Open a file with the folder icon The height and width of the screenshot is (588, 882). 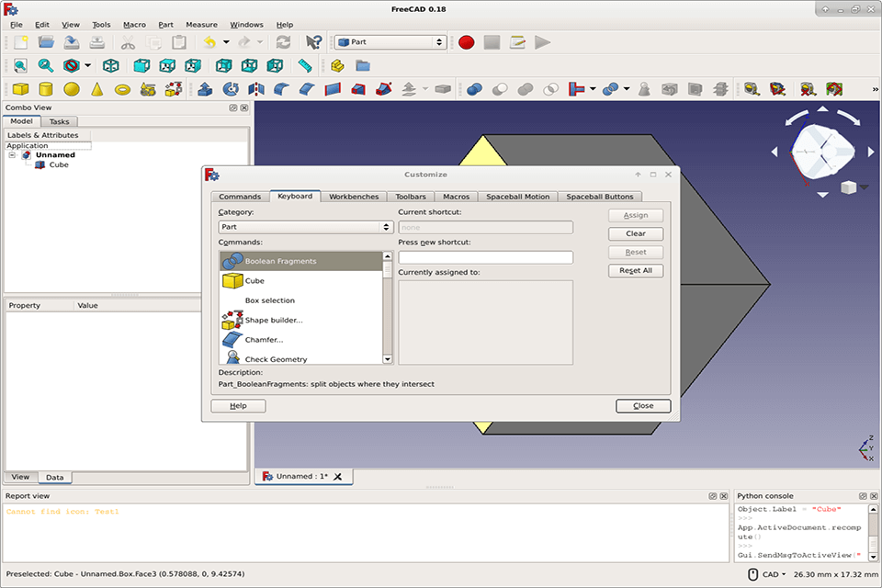click(46, 42)
